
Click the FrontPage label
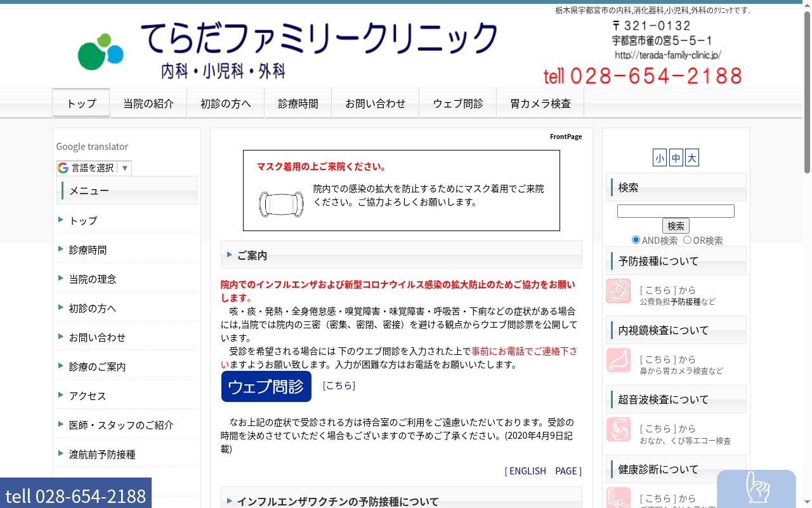click(x=566, y=137)
